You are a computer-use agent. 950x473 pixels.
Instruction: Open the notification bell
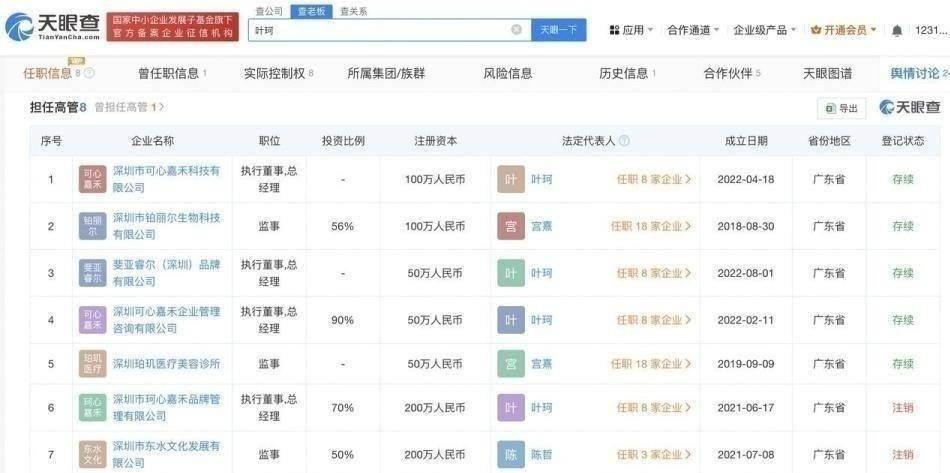pyautogui.click(x=897, y=30)
